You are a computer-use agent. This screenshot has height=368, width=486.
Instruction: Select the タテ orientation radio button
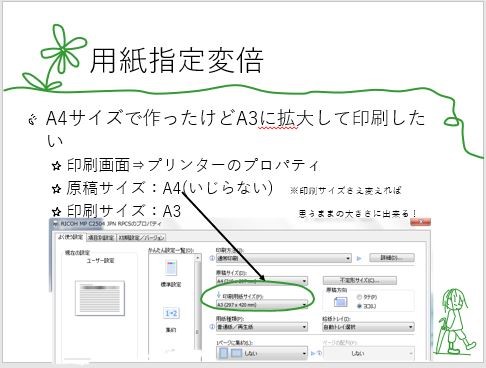(x=359, y=297)
